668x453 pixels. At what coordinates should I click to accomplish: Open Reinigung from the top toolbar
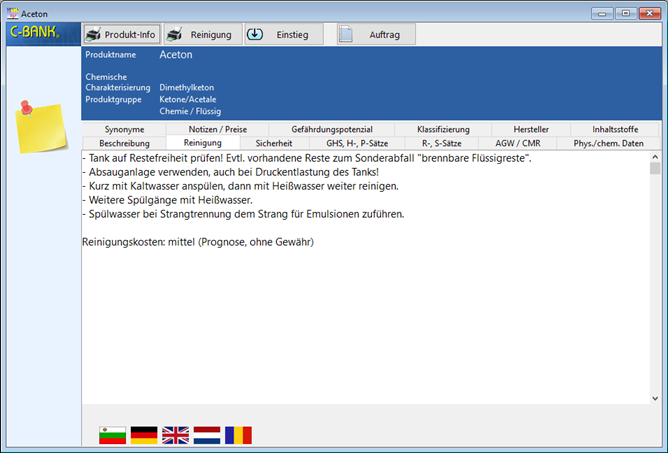point(202,34)
